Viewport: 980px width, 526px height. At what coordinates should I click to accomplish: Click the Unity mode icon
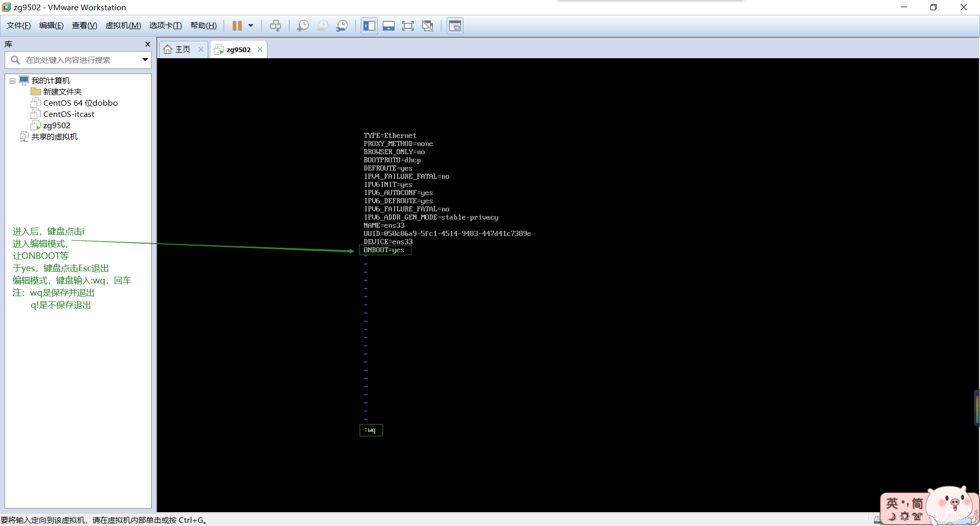(x=428, y=26)
